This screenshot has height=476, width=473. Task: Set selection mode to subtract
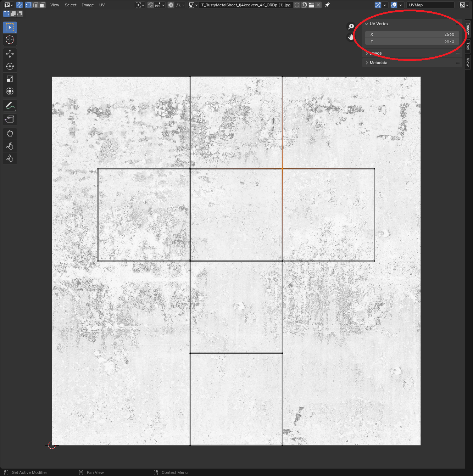click(20, 14)
